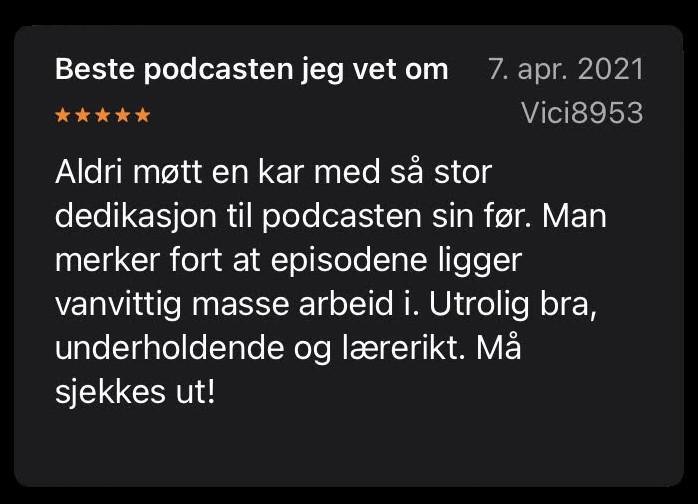The width and height of the screenshot is (698, 504).
Task: Click the word 'podcasten' in review body
Action: point(341,217)
